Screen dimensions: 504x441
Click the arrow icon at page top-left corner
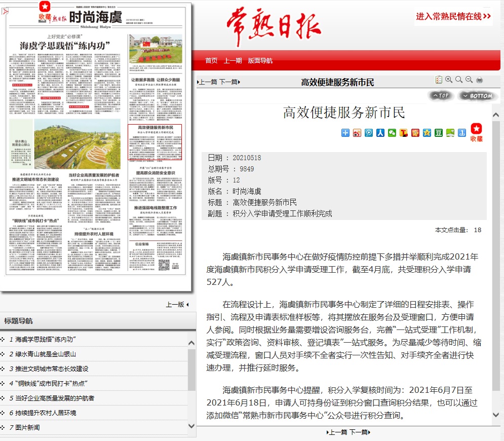click(x=5, y=11)
